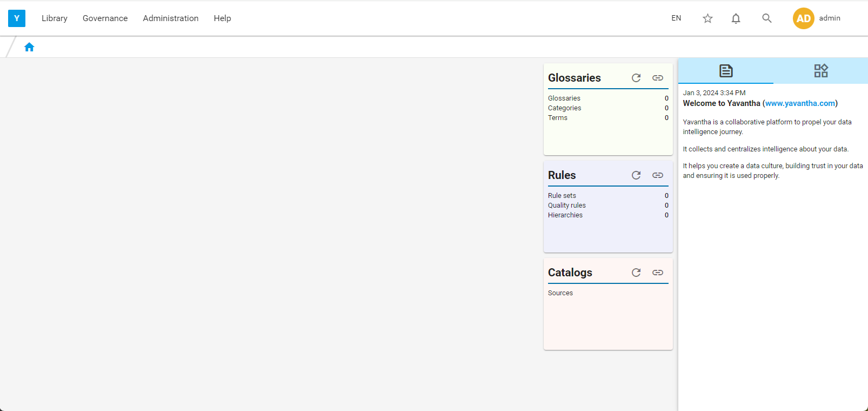The width and height of the screenshot is (868, 411).
Task: Change language via the EN selector
Action: (x=676, y=18)
